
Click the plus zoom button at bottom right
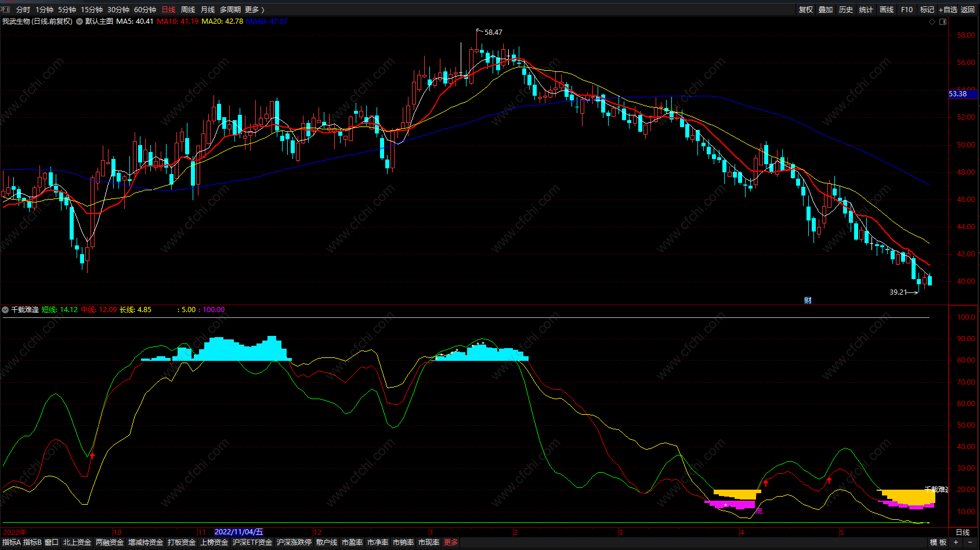pos(956,542)
